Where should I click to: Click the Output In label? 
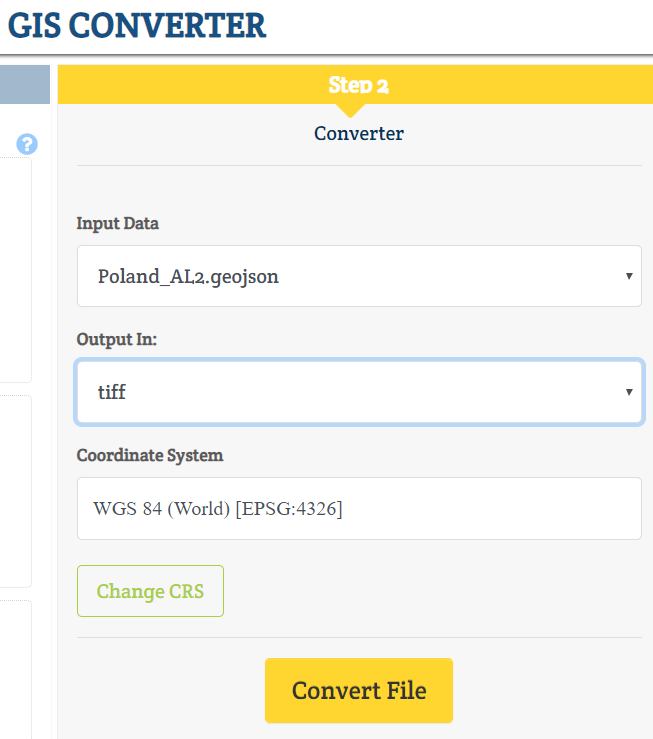[x=116, y=339]
